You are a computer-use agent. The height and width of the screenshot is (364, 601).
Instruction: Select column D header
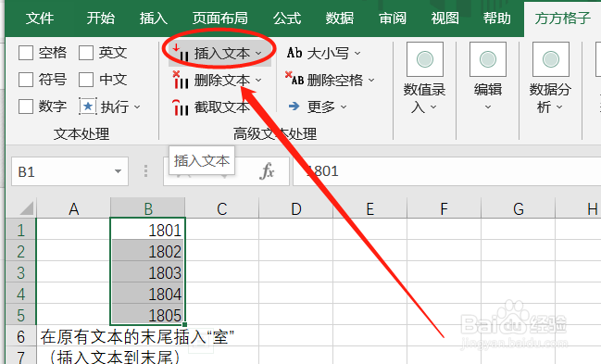point(296,208)
